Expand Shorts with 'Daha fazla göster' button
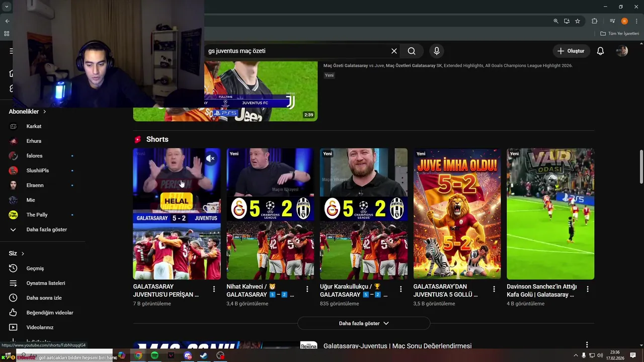 364,323
